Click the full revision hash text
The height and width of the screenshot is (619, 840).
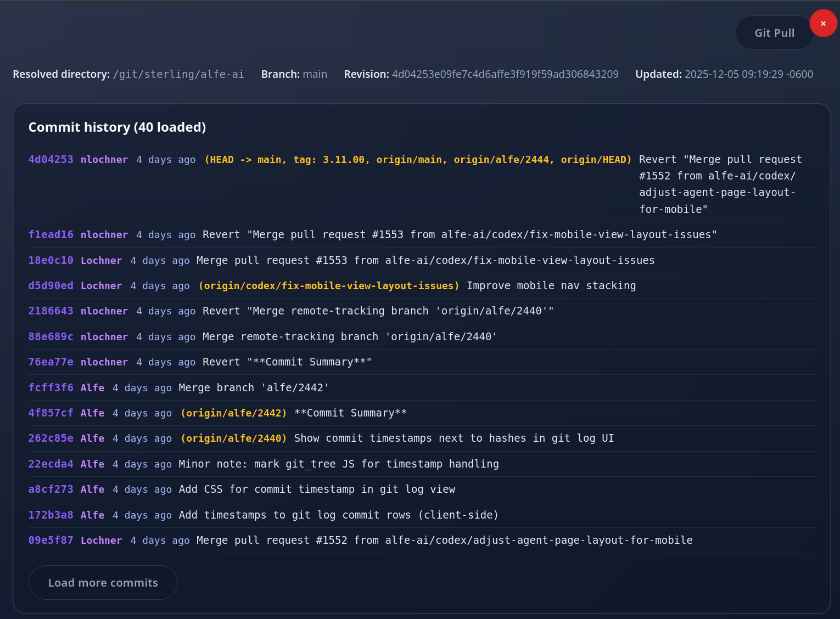click(505, 75)
